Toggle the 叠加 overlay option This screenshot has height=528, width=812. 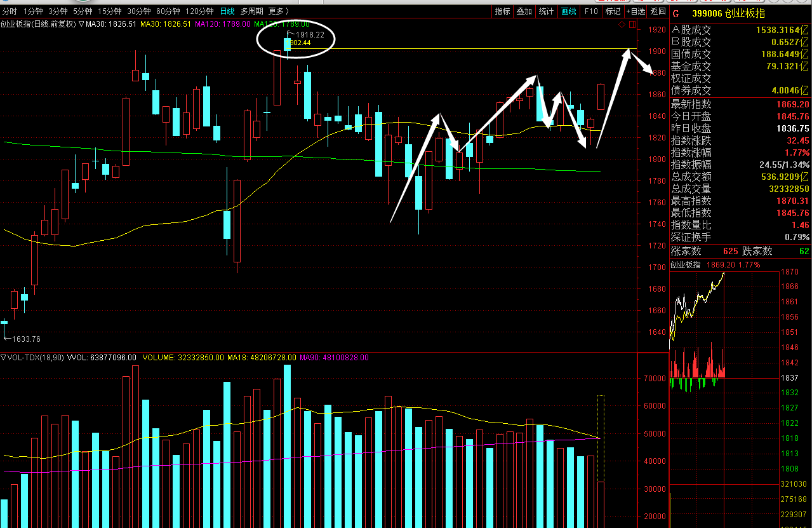[x=524, y=11]
